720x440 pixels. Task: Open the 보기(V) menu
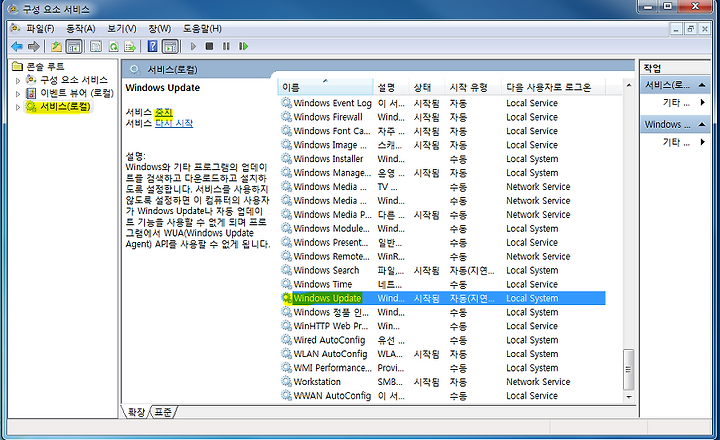pyautogui.click(x=122, y=28)
